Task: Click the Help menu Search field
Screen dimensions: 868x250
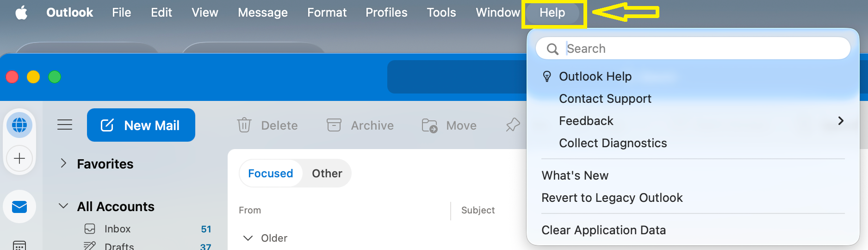Action: (693, 48)
